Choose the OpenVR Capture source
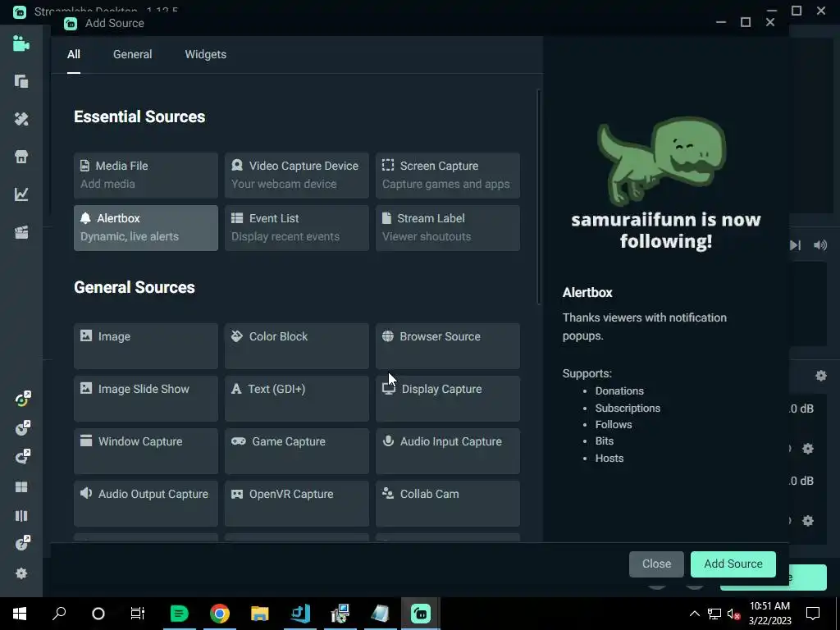Viewport: 840px width, 630px height. [x=297, y=503]
